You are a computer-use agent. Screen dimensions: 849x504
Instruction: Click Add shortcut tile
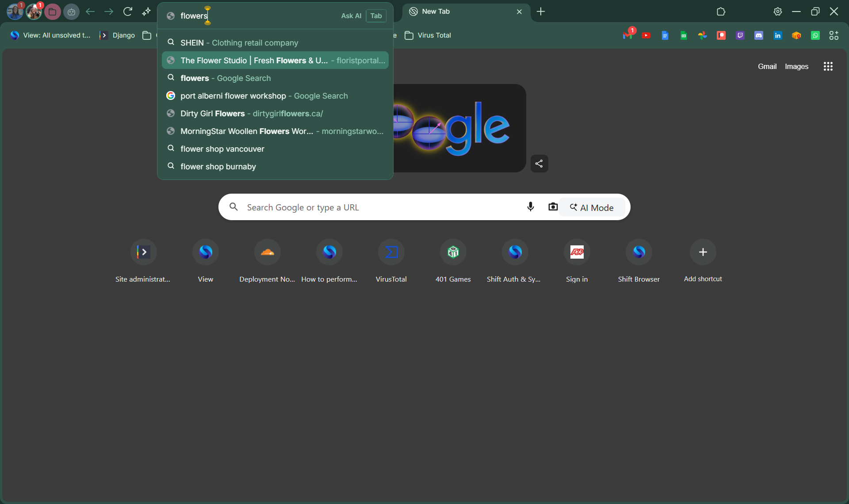pos(703,261)
